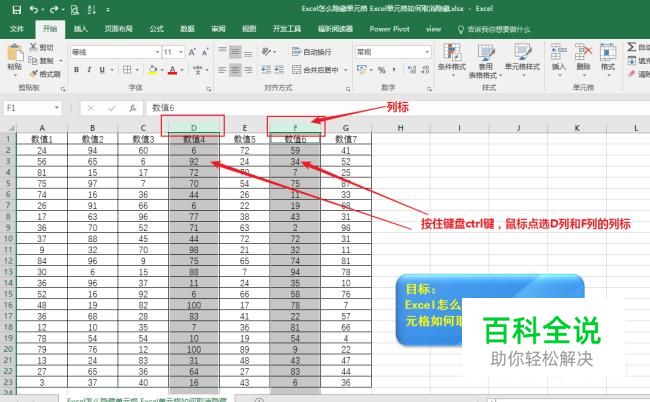Open the Font dialog launcher
This screenshot has width=650, height=402.
[x=209, y=89]
